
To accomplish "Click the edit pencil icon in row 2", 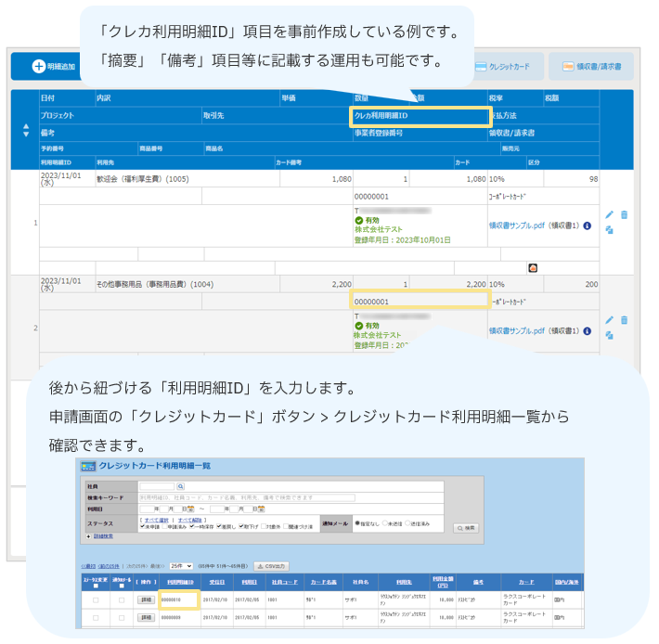I will coord(610,320).
